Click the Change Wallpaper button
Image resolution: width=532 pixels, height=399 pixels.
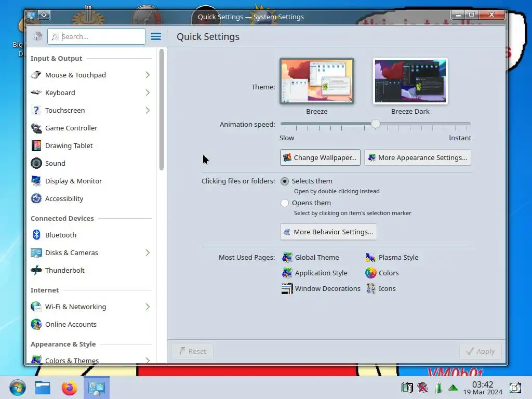[320, 157]
